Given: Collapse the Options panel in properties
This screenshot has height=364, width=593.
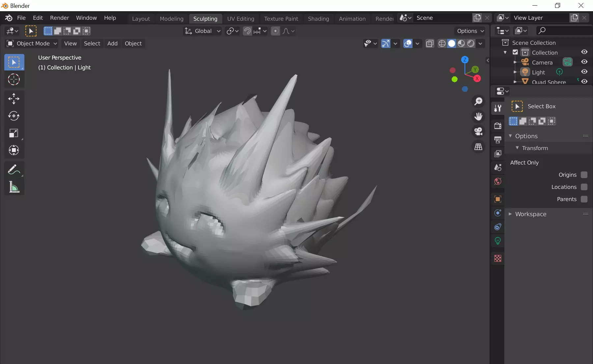Looking at the screenshot, I should (x=510, y=136).
